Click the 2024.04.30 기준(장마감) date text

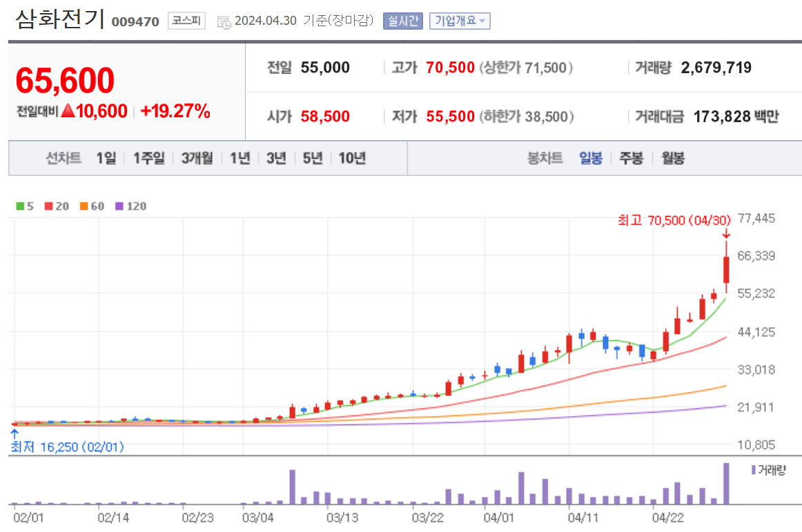(x=304, y=21)
